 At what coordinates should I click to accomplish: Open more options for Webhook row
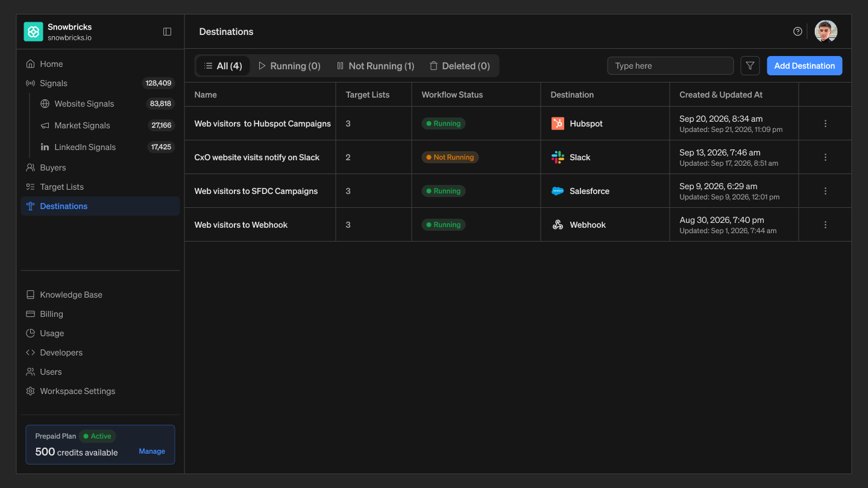[x=825, y=225]
